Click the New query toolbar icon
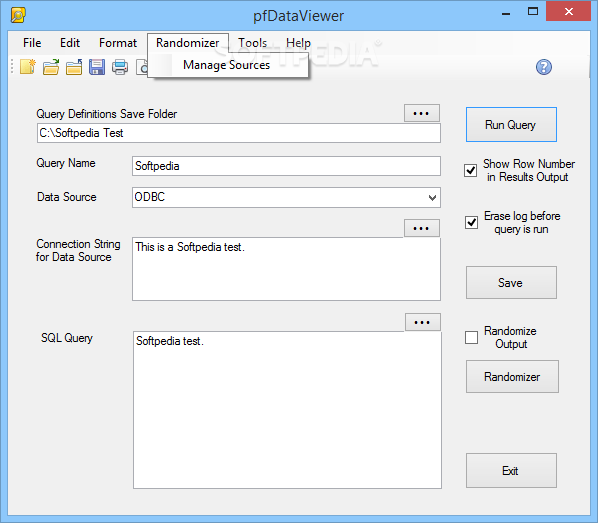 (27, 67)
